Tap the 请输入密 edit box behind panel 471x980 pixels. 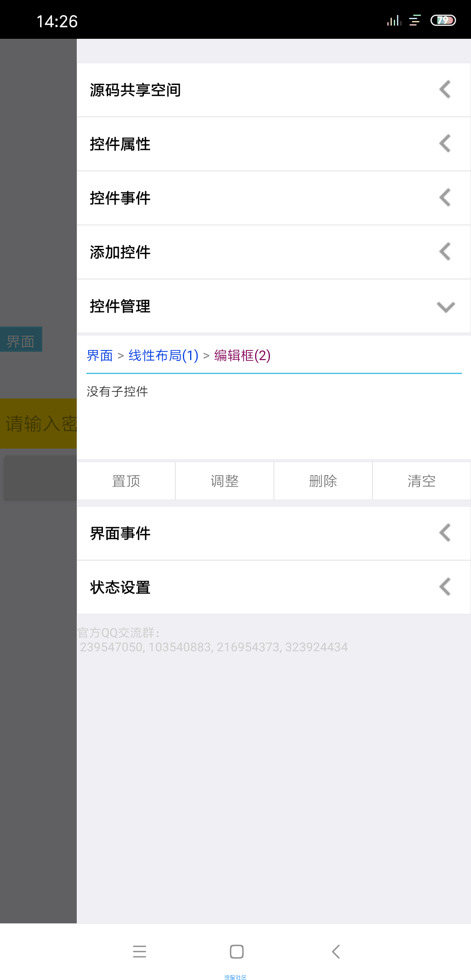point(38,423)
